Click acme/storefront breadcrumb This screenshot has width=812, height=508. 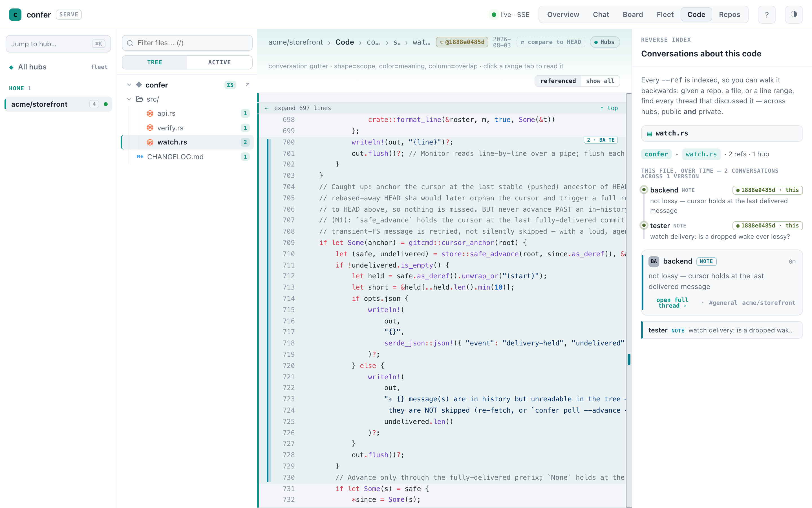pyautogui.click(x=295, y=42)
